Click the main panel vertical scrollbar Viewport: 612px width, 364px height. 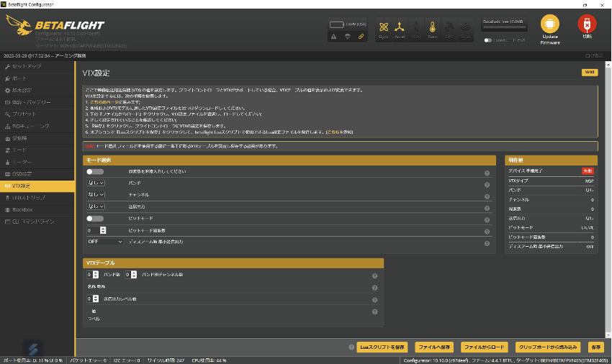pyautogui.click(x=608, y=200)
